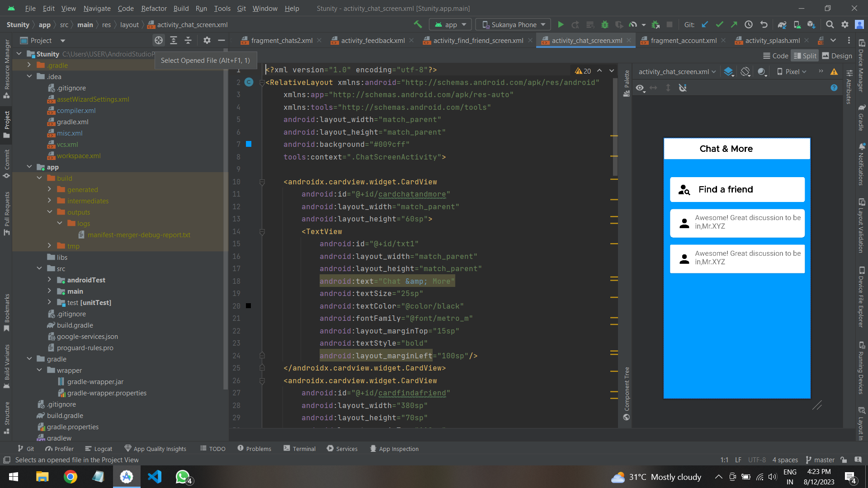Click Git Commit checkmark icon
The image size is (868, 488).
(720, 24)
